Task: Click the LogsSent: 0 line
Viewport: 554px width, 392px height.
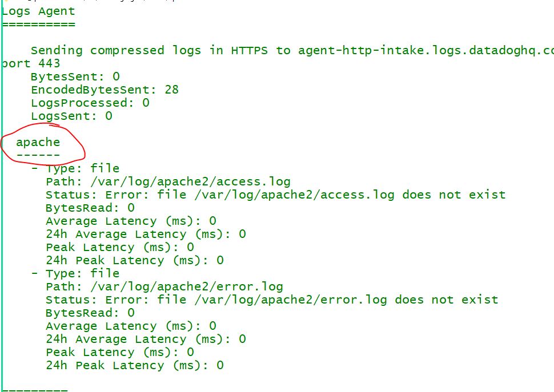Action: [71, 116]
